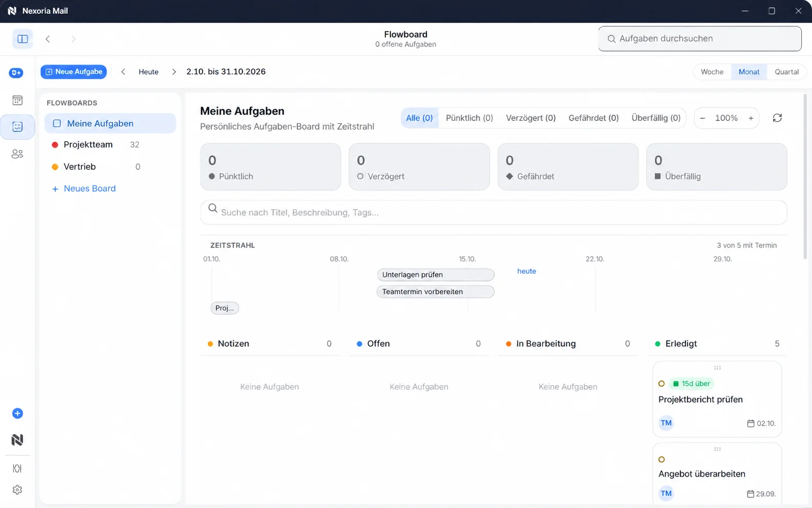
Task: Click the refresh board icon
Action: tap(777, 118)
